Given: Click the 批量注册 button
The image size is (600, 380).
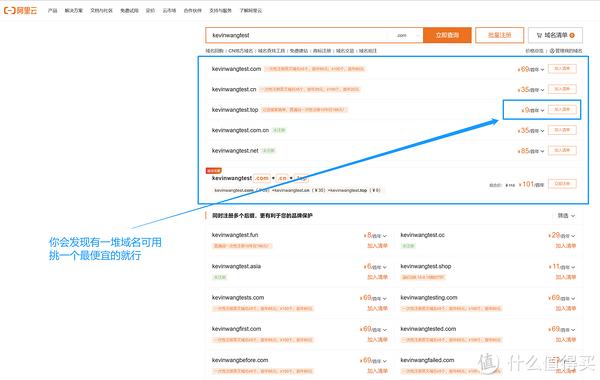Looking at the screenshot, I should 499,35.
